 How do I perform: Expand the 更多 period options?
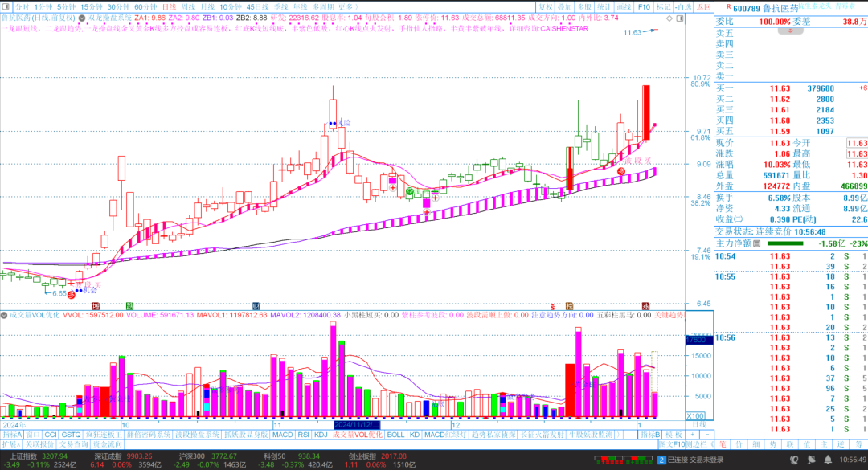click(x=348, y=7)
